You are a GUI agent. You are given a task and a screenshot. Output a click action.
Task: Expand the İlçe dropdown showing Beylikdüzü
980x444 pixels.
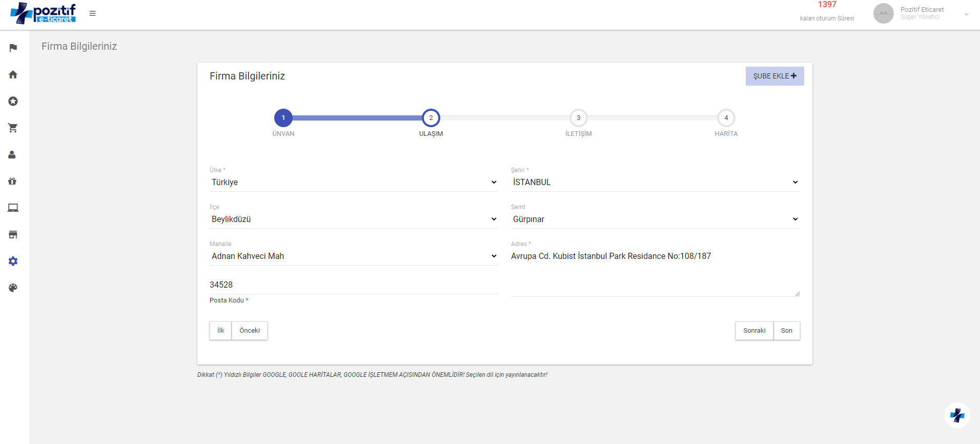pyautogui.click(x=354, y=219)
